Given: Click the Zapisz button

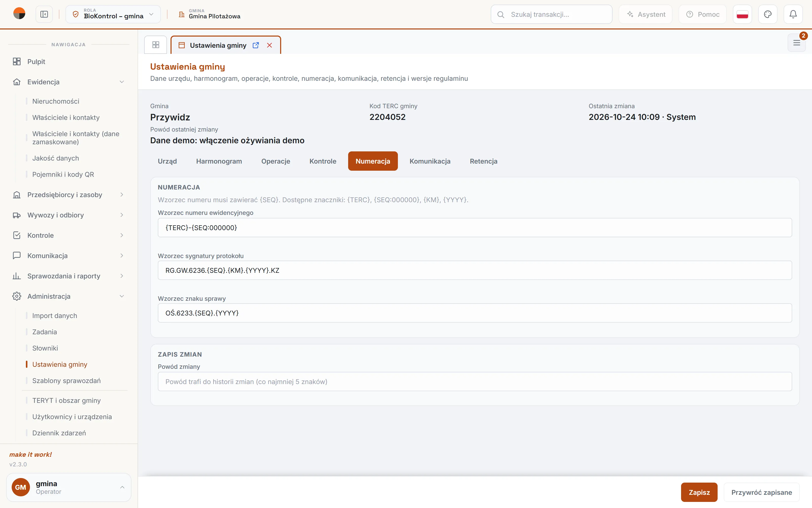Looking at the screenshot, I should coord(699,492).
